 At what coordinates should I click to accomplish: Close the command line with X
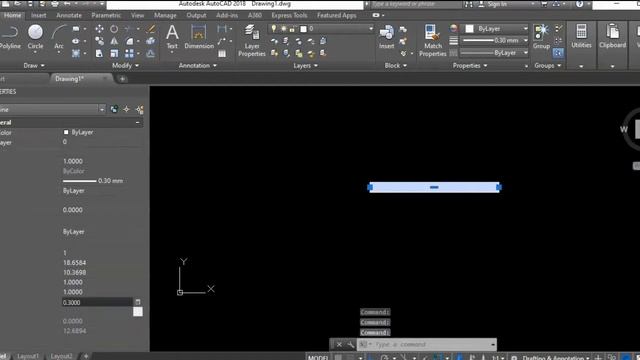pyautogui.click(x=339, y=344)
